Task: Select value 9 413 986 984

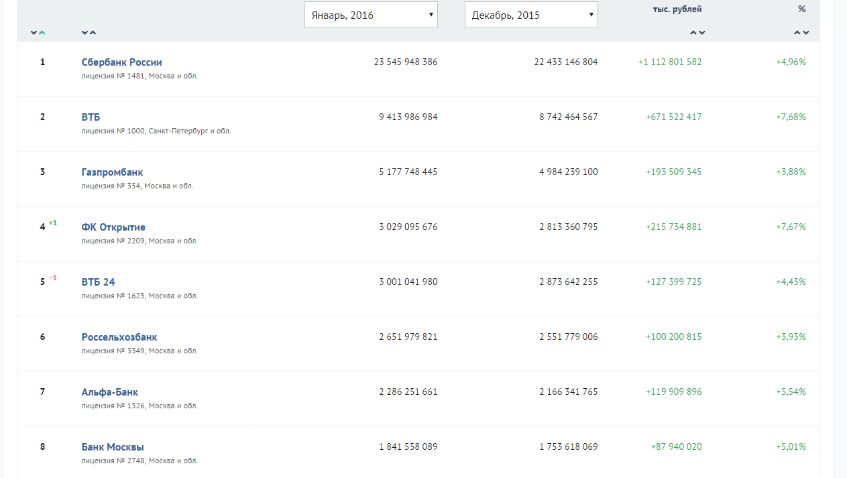Action: click(x=408, y=117)
